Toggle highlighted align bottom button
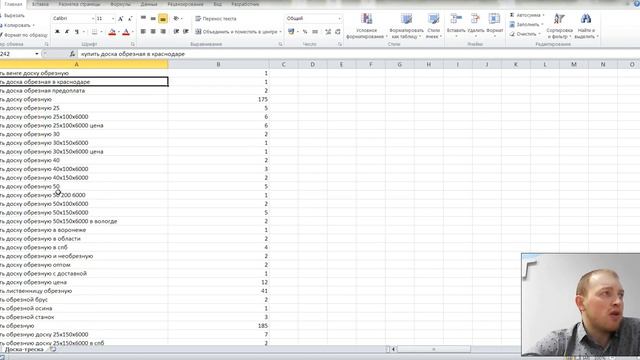The image size is (640, 360). 163,18
